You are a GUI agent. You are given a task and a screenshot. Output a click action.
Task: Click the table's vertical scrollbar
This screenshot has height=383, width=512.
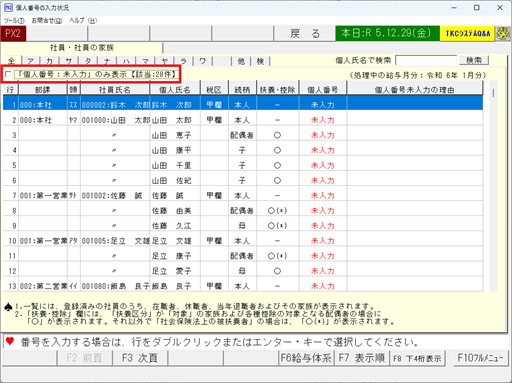pos(493,187)
